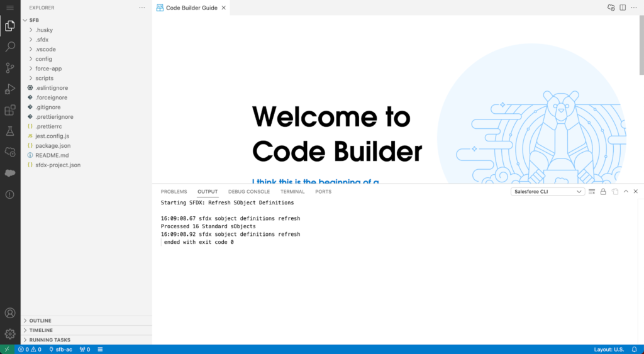Switch to the Problems tab

coord(174,191)
